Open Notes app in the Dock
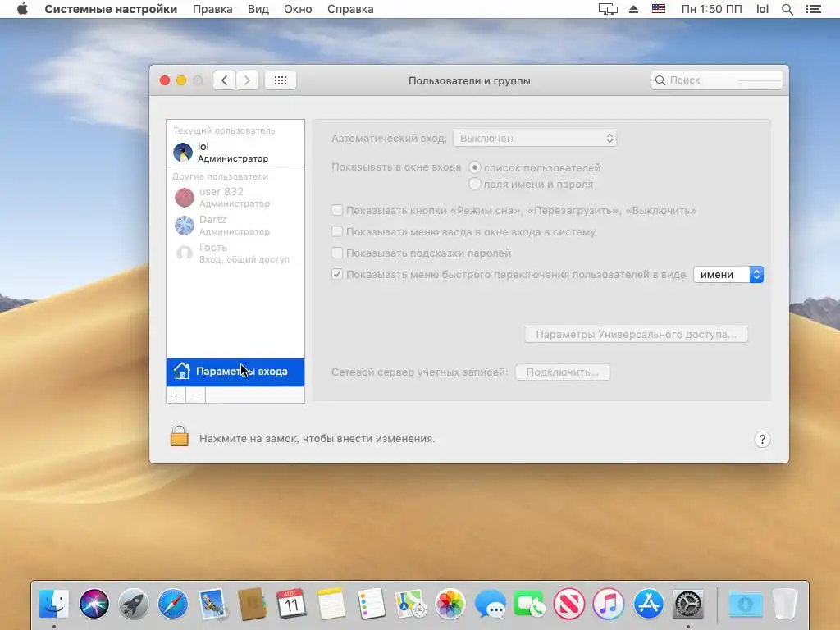The height and width of the screenshot is (630, 840). tap(331, 604)
